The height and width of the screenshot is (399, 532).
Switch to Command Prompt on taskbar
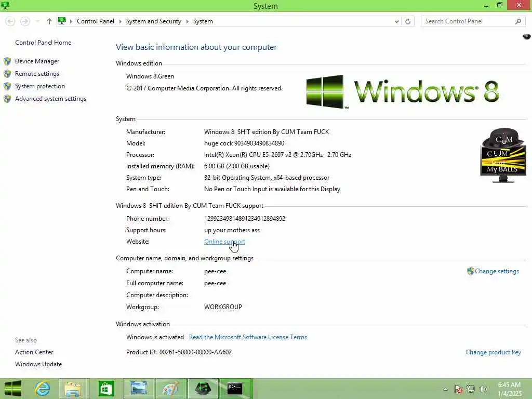click(235, 389)
